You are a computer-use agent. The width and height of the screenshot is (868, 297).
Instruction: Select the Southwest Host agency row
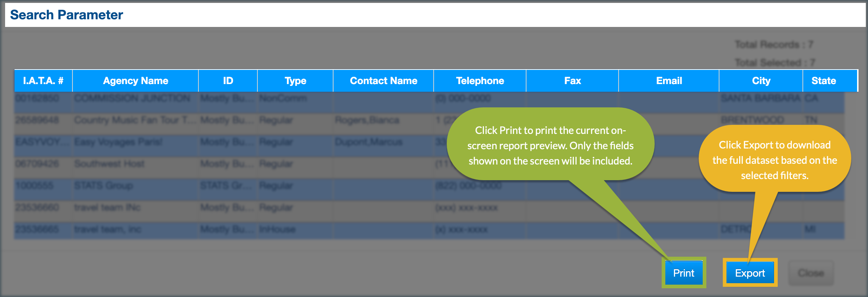coord(109,164)
